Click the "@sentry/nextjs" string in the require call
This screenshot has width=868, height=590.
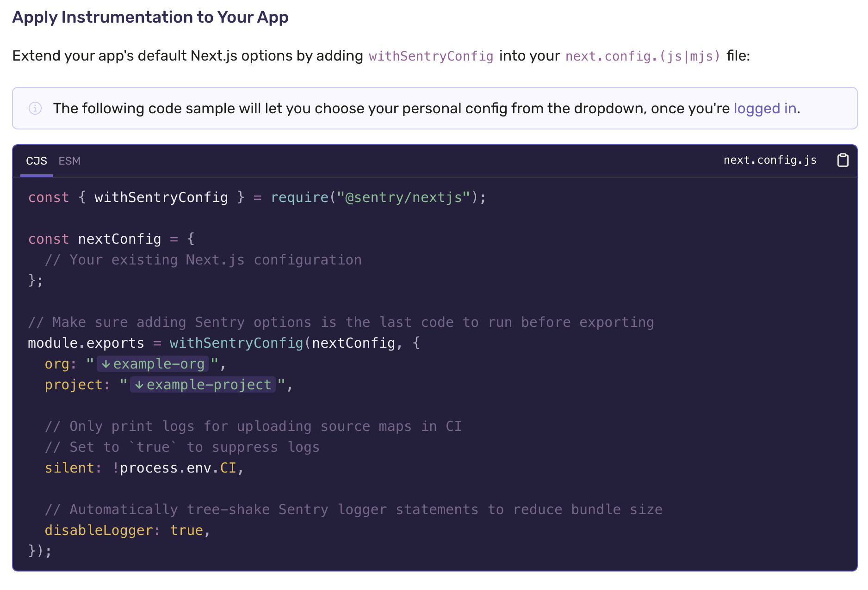click(x=403, y=197)
